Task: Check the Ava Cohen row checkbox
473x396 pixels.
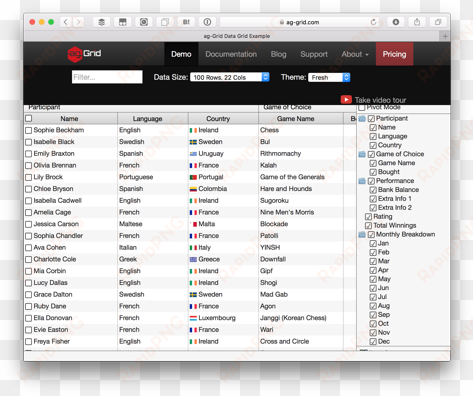Action: click(29, 248)
